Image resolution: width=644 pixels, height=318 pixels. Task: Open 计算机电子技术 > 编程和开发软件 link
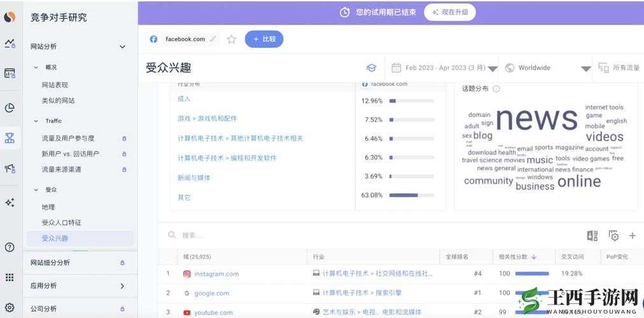click(227, 158)
